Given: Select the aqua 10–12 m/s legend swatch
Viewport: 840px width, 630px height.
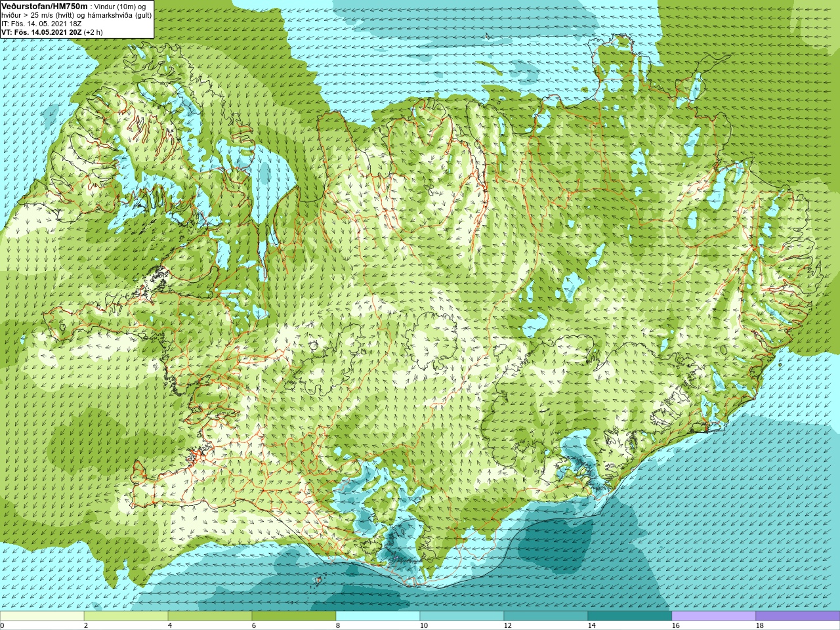Looking at the screenshot, I should click(462, 616).
